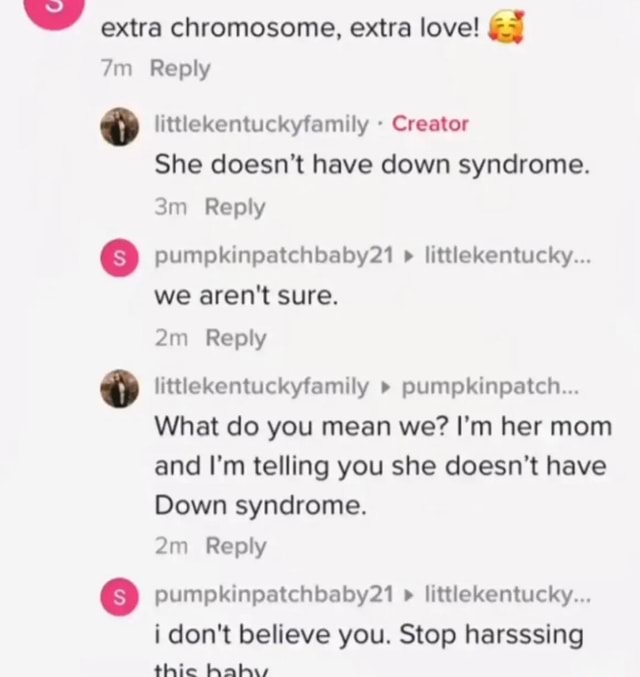This screenshot has width=640, height=677.
Task: Open littlekentuckyfamily avatar beside 'What do you mean we'
Action: pyautogui.click(x=120, y=389)
